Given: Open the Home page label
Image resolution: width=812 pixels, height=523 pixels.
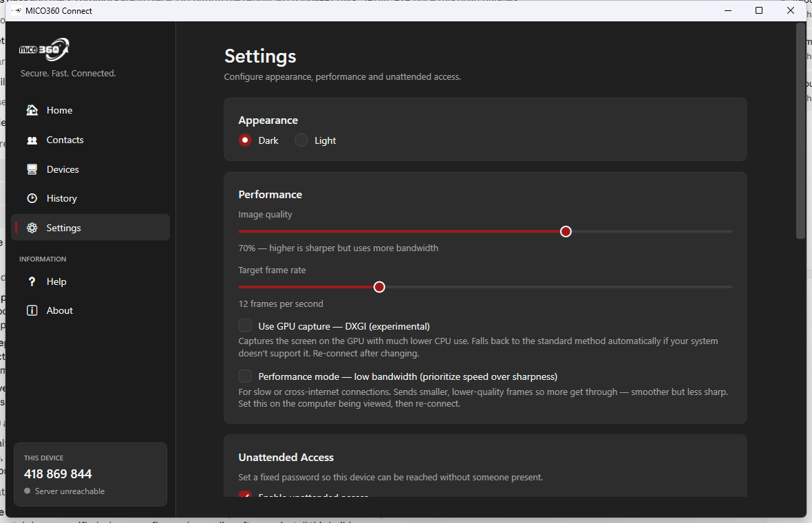Looking at the screenshot, I should tap(60, 110).
